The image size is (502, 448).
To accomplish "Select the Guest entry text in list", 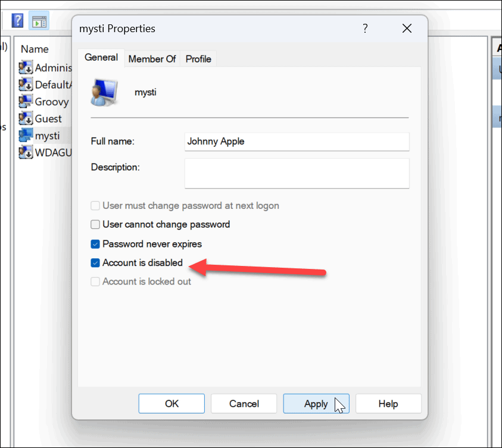I will coord(48,118).
